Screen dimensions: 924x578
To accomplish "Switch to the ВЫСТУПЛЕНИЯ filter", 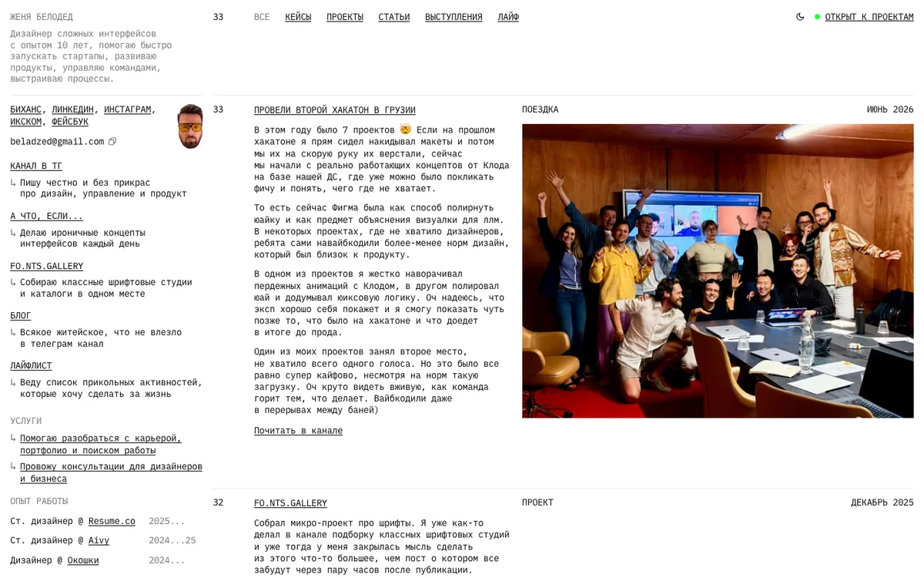I will coord(454,17).
